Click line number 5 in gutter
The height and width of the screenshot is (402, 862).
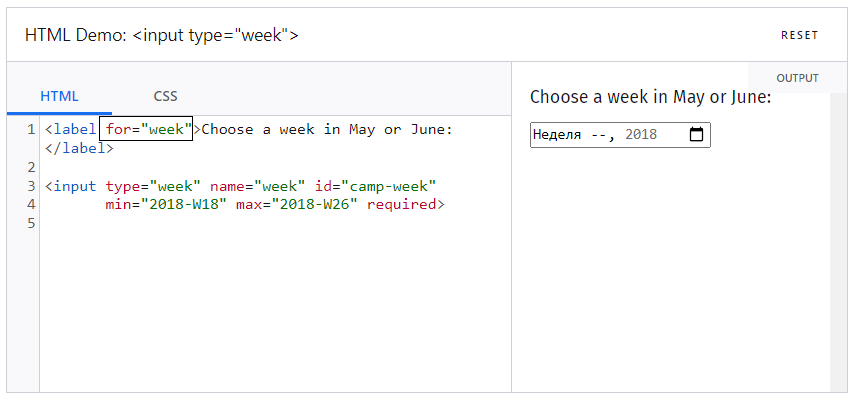click(x=31, y=223)
